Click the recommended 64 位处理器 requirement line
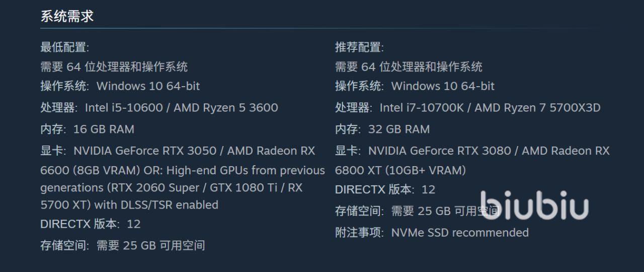Viewport: 644px width, 272px height. (409, 66)
